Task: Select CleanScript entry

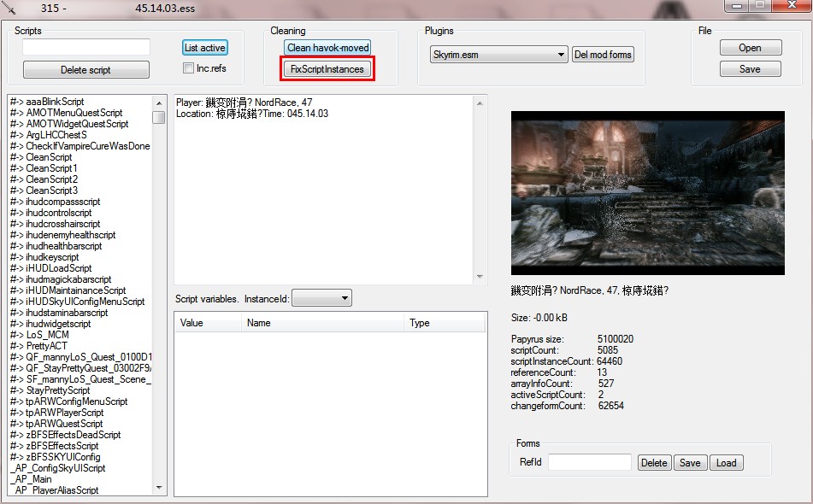Action: (41, 157)
